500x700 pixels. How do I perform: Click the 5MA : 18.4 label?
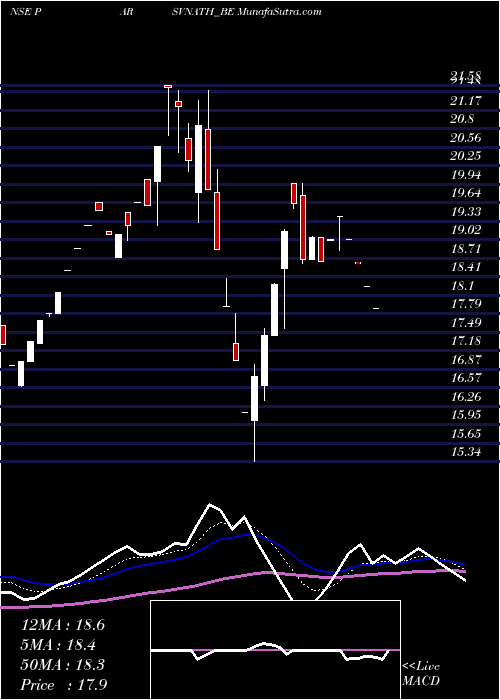click(x=59, y=645)
